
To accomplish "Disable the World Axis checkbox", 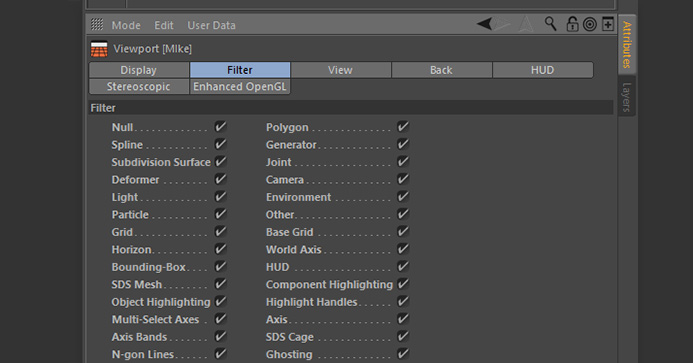I will click(x=403, y=249).
